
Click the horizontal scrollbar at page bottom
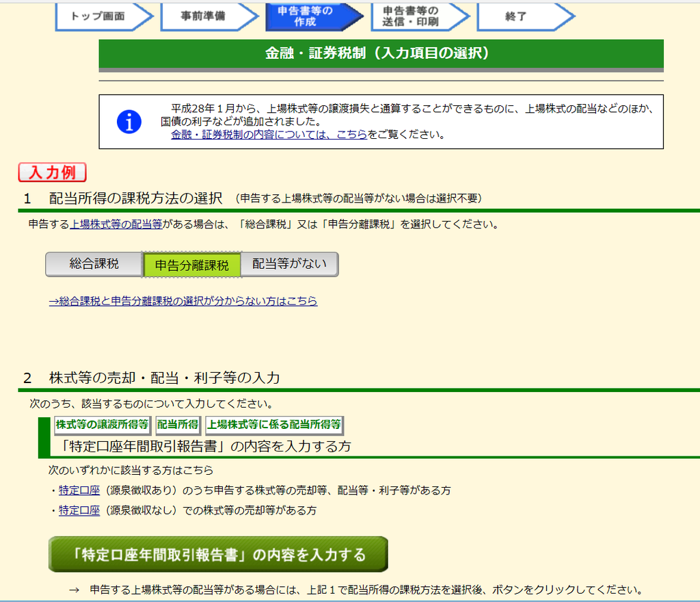[350, 599]
